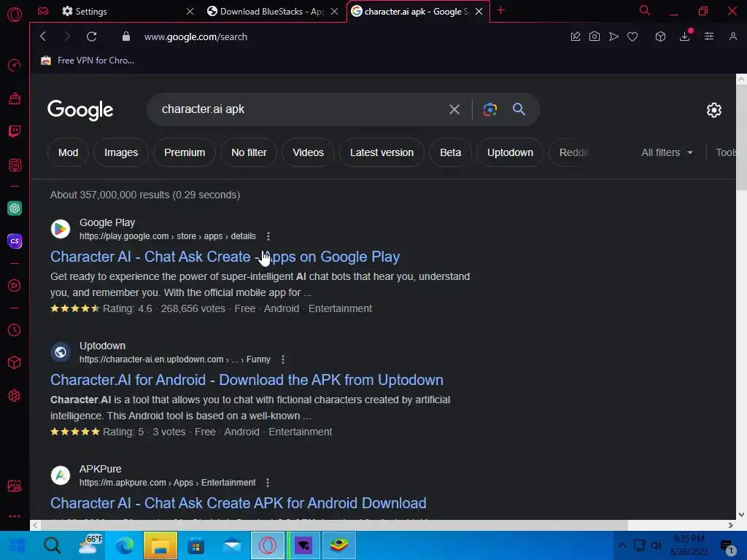Open the Opera menu logo

[15, 15]
